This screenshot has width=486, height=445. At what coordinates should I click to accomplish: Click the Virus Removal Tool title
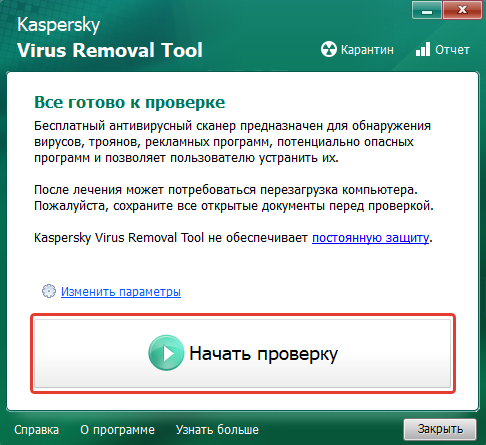coord(110,50)
